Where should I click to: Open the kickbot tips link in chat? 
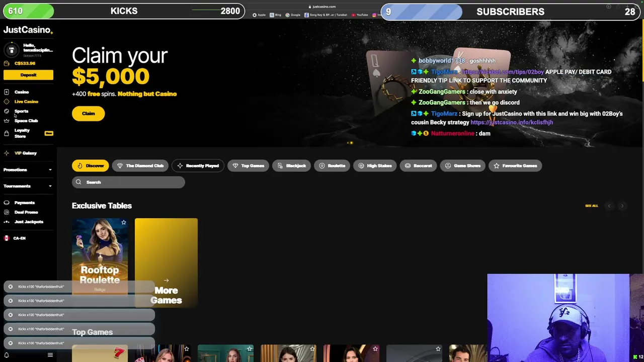tap(503, 72)
